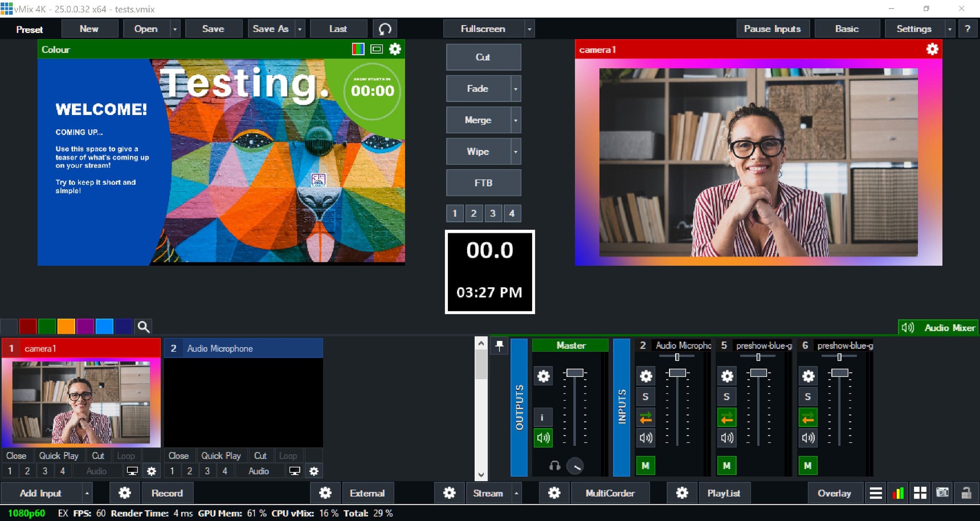Open the gear beside MultiCorder
Viewport: 980px width, 521px height.
[x=554, y=493]
